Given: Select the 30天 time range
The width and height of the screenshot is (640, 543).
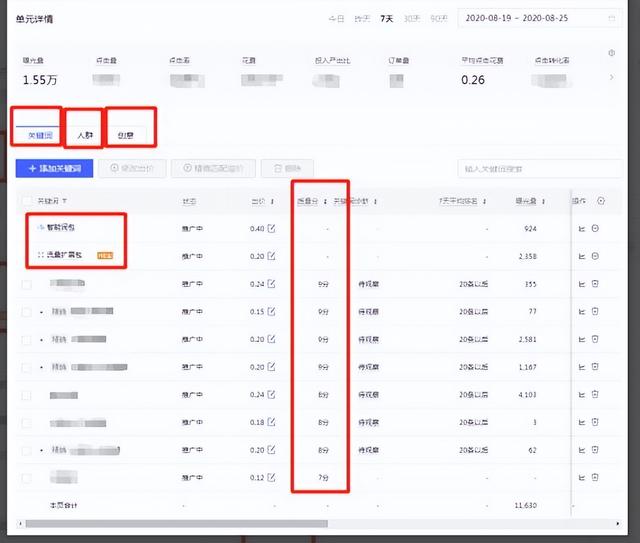Looking at the screenshot, I should tap(411, 19).
